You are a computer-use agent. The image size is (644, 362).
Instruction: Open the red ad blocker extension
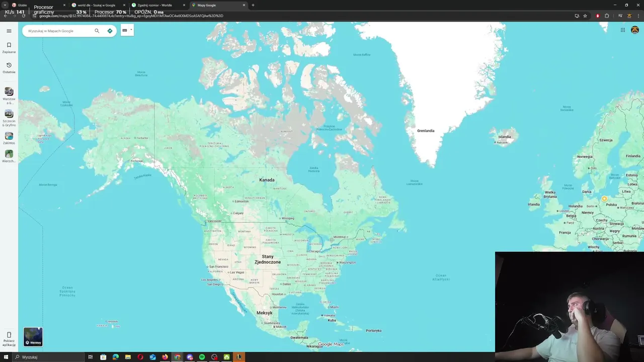pyautogui.click(x=598, y=16)
